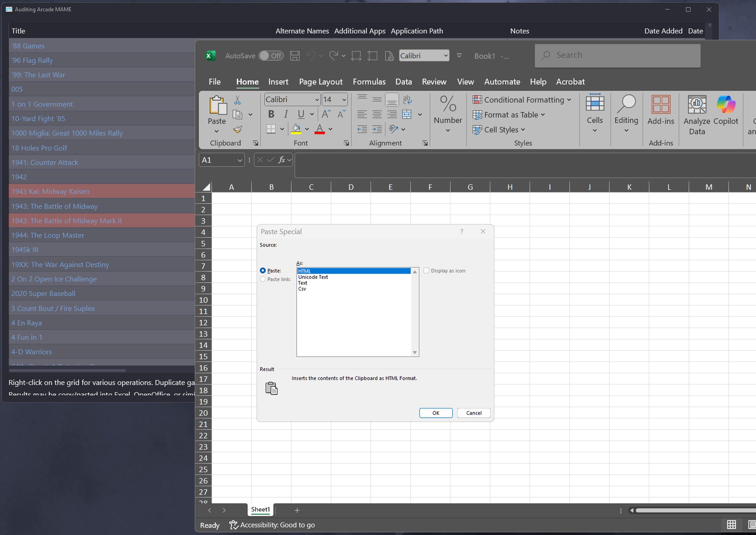The image size is (756, 535).
Task: Click Align Right icon
Action: (x=392, y=114)
